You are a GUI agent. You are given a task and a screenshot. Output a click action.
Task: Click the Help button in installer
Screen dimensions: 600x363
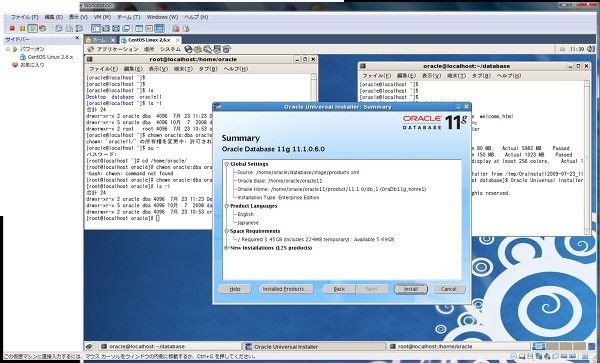click(235, 289)
